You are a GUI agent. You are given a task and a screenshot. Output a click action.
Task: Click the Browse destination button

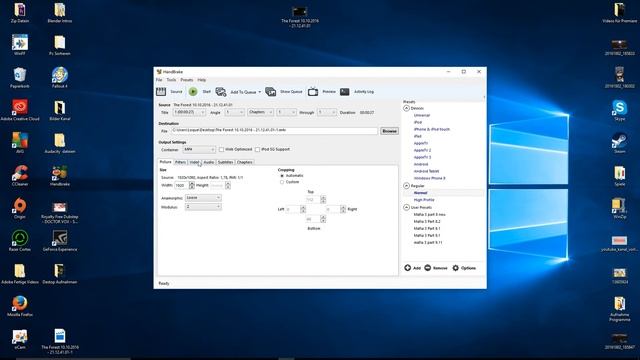[x=389, y=131]
